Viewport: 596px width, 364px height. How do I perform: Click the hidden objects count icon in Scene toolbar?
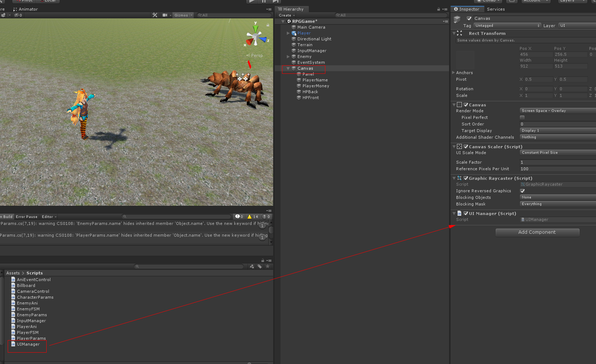pyautogui.click(x=18, y=15)
